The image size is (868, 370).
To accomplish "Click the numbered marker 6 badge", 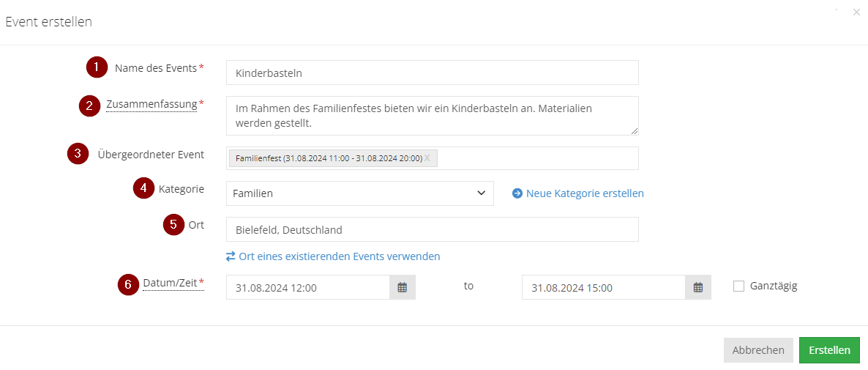I will click(x=128, y=285).
